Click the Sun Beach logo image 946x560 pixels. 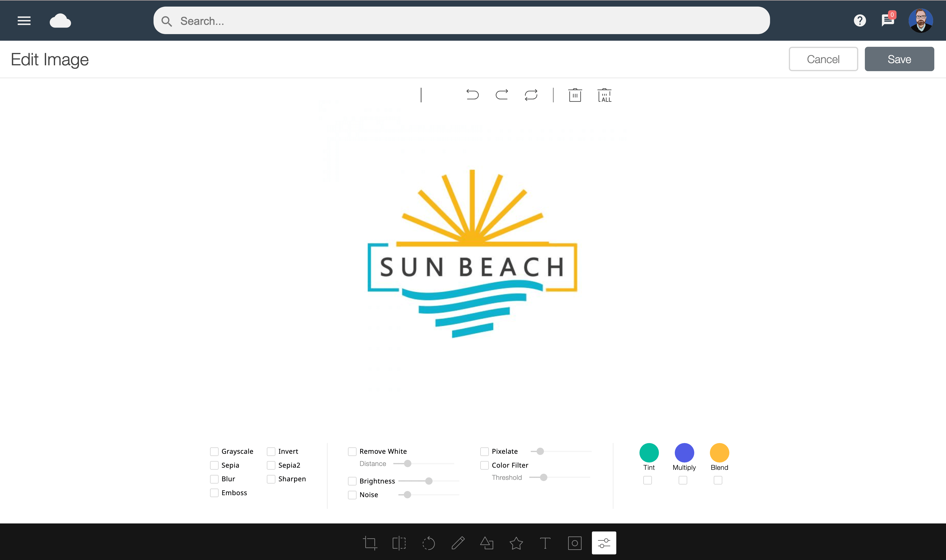(472, 254)
